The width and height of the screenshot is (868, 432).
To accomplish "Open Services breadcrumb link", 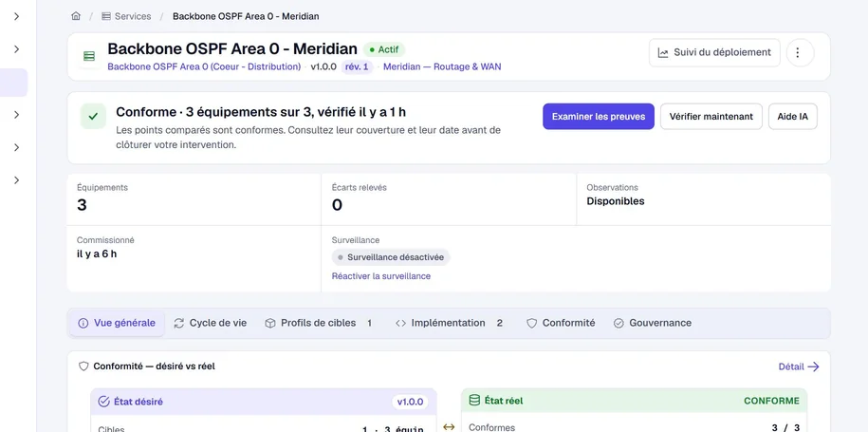I will (x=126, y=16).
